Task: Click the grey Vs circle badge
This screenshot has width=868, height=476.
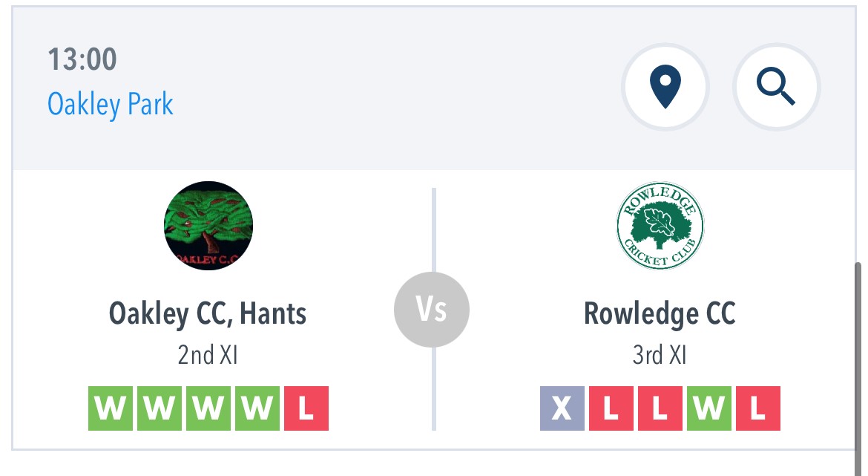Action: coord(432,310)
